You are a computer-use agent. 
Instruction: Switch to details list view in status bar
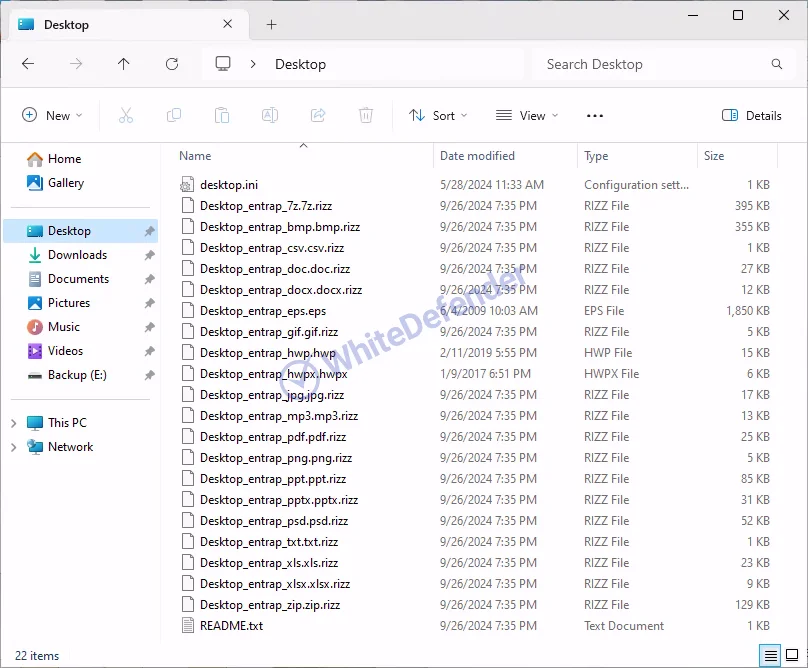click(x=771, y=656)
